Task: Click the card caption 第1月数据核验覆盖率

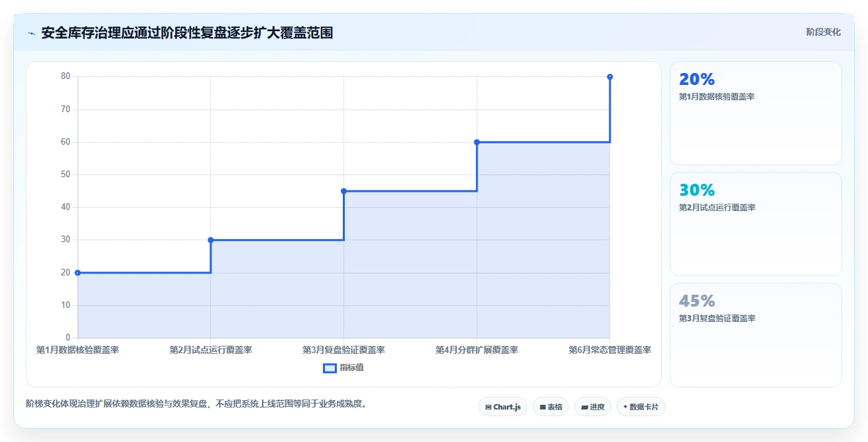Action: pos(717,97)
